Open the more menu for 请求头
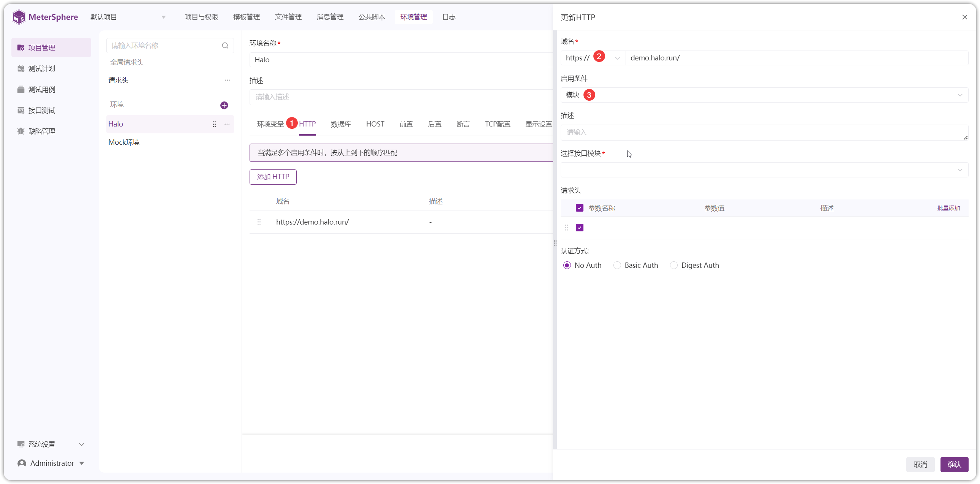Image resolution: width=980 pixels, height=484 pixels. pyautogui.click(x=228, y=80)
